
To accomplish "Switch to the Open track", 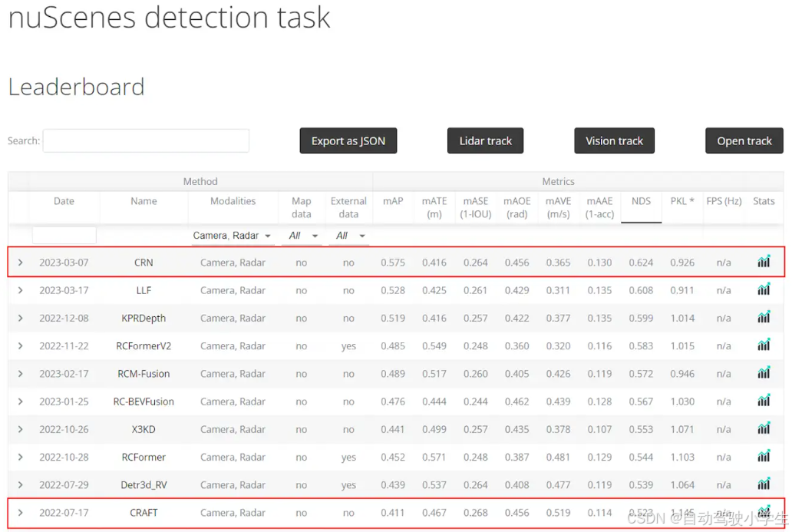I will 744,140.
